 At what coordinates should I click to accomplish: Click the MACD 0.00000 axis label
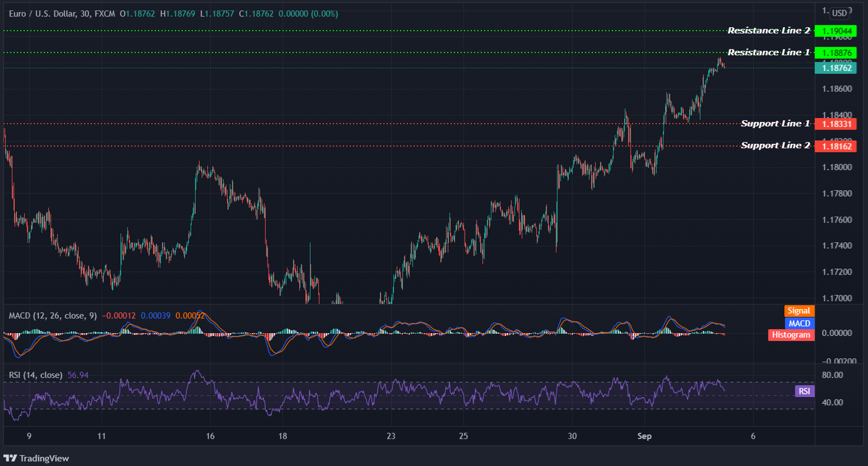pyautogui.click(x=837, y=333)
